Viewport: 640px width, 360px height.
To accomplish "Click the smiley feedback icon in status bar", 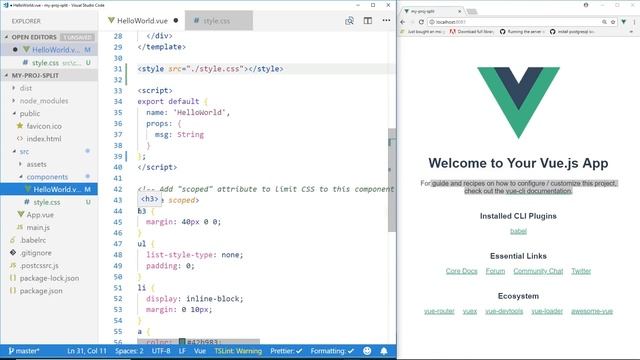I will [x=367, y=351].
